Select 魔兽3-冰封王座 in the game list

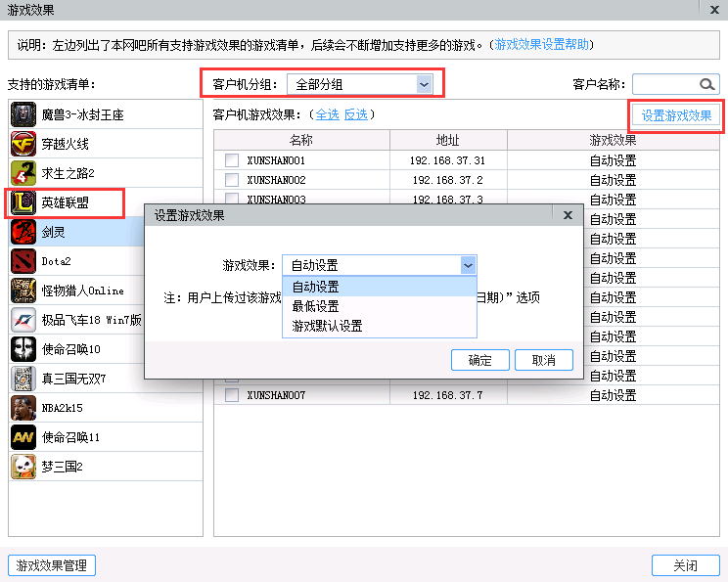106,114
